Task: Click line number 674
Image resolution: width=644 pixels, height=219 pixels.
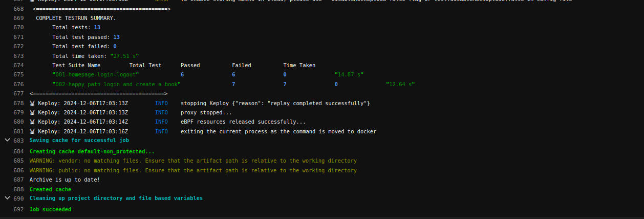Action: tap(19, 65)
